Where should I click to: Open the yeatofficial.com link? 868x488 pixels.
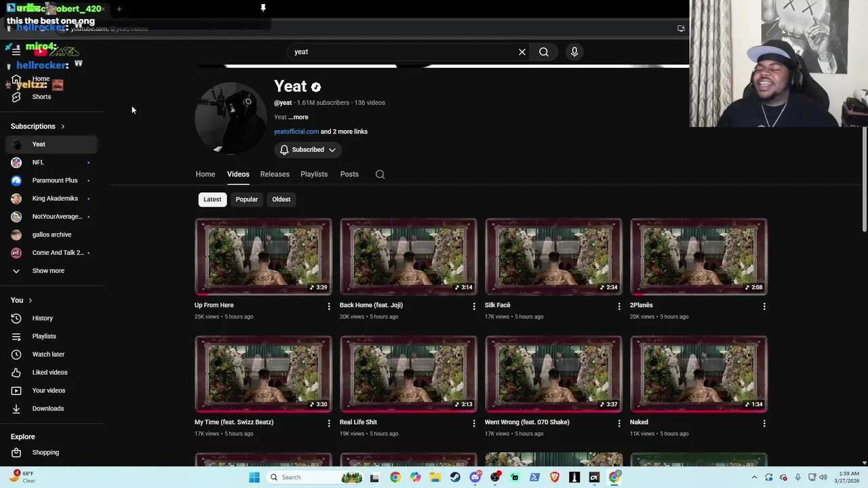click(296, 131)
